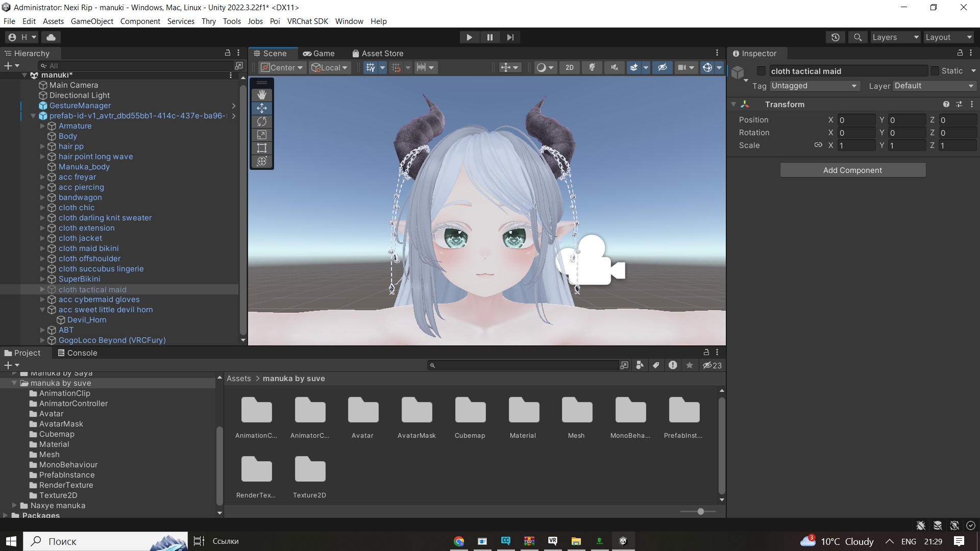Screen dimensions: 980x551
Task: Select the Move tool
Action: pos(262,108)
